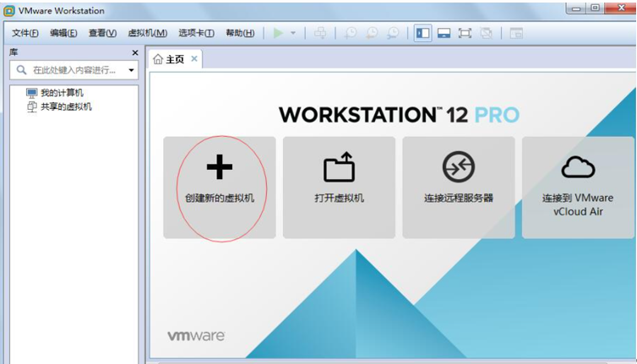Open the power options dropdown arrow
Viewport: 637px width, 364px height.
(293, 33)
